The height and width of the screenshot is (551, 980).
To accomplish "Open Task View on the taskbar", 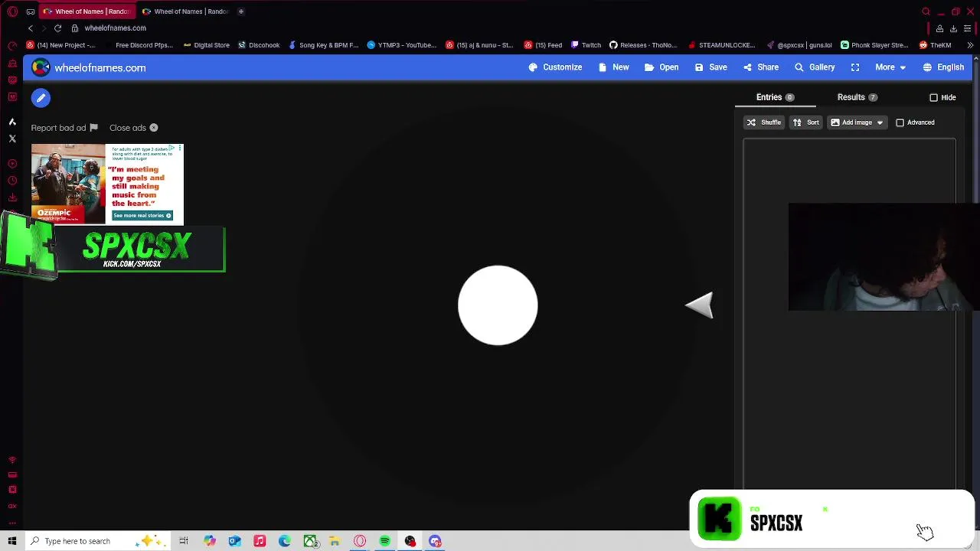I will coord(184,541).
